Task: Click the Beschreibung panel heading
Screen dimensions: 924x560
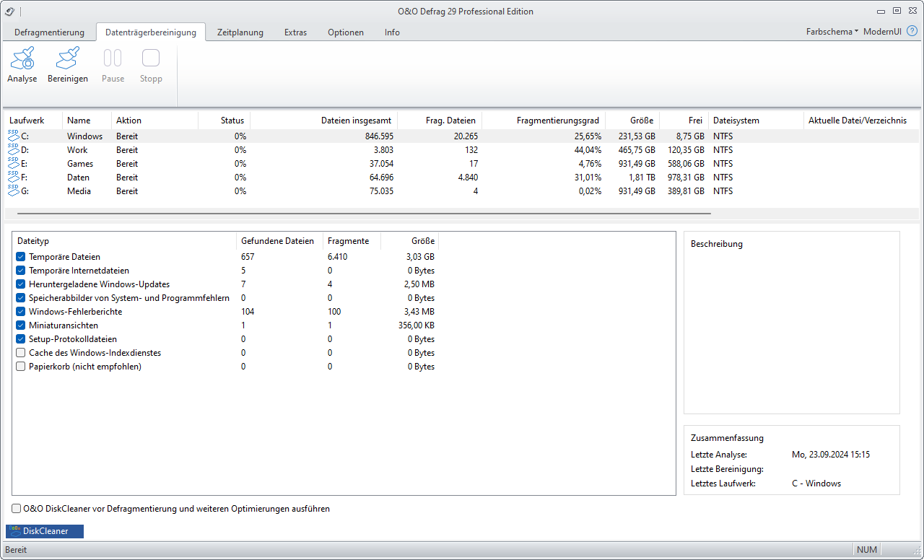Action: tap(717, 244)
